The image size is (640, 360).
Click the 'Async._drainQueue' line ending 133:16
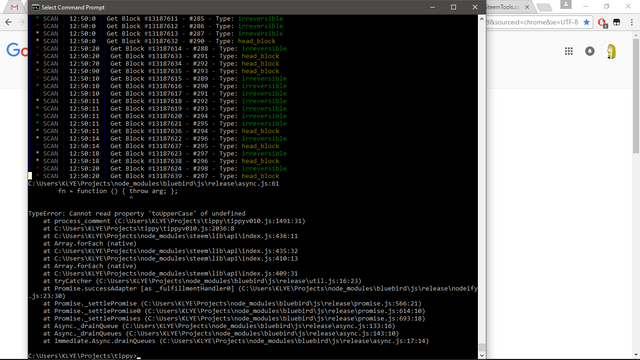219,326
